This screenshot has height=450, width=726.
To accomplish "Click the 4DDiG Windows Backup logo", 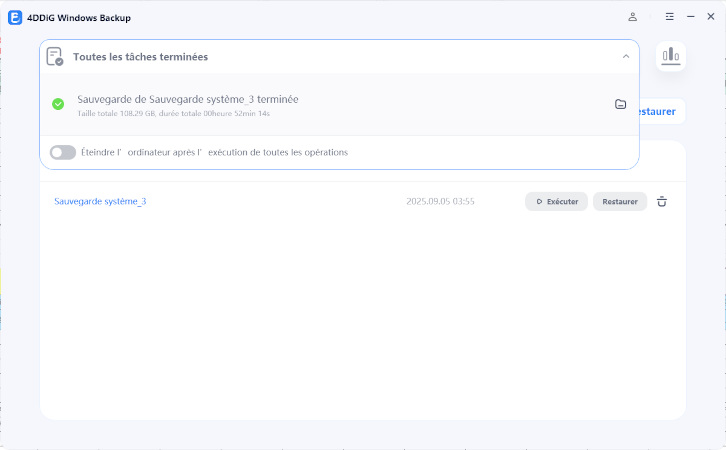I will click(15, 17).
